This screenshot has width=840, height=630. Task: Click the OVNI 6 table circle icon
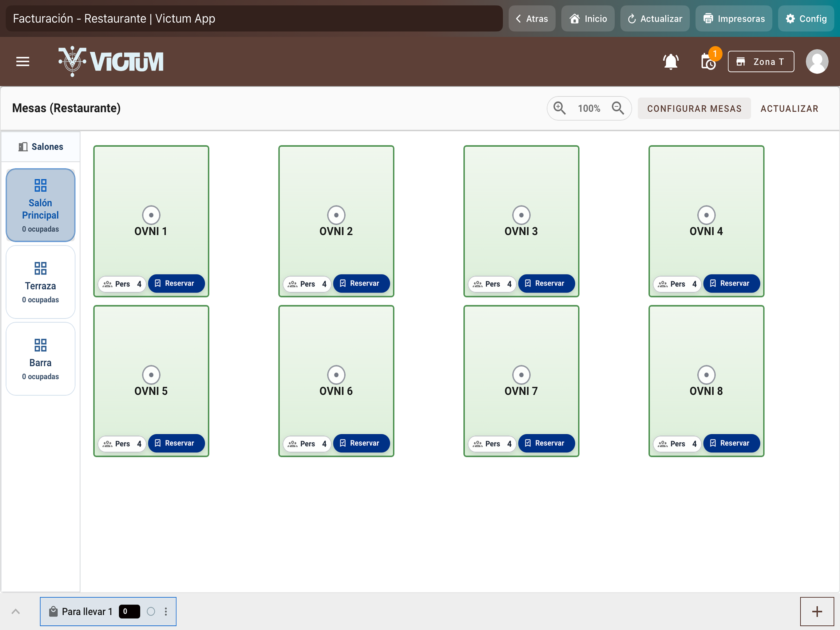tap(336, 375)
